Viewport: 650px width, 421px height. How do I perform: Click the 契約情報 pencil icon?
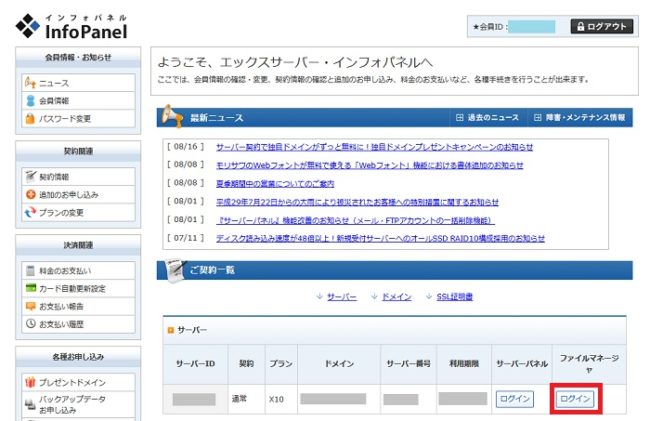30,177
